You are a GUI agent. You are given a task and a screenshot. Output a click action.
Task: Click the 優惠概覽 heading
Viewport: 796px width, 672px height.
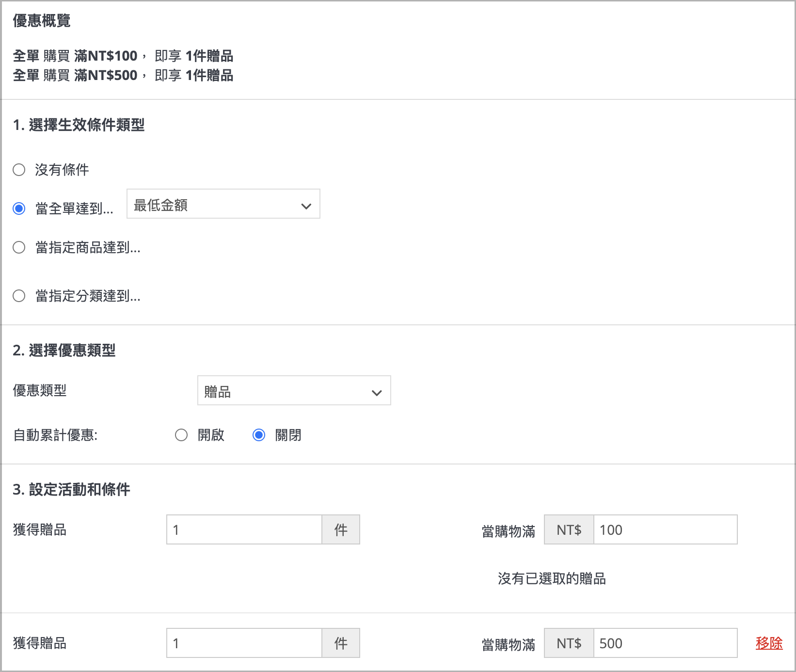click(x=42, y=20)
